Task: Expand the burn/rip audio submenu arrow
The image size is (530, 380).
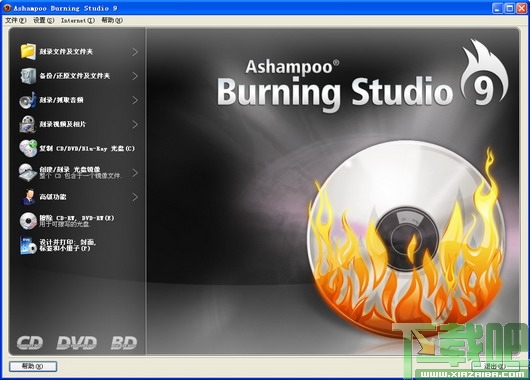Action: click(x=135, y=100)
